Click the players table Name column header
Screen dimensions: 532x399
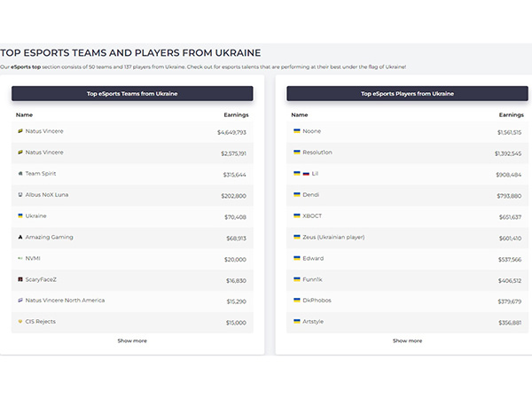(x=300, y=115)
